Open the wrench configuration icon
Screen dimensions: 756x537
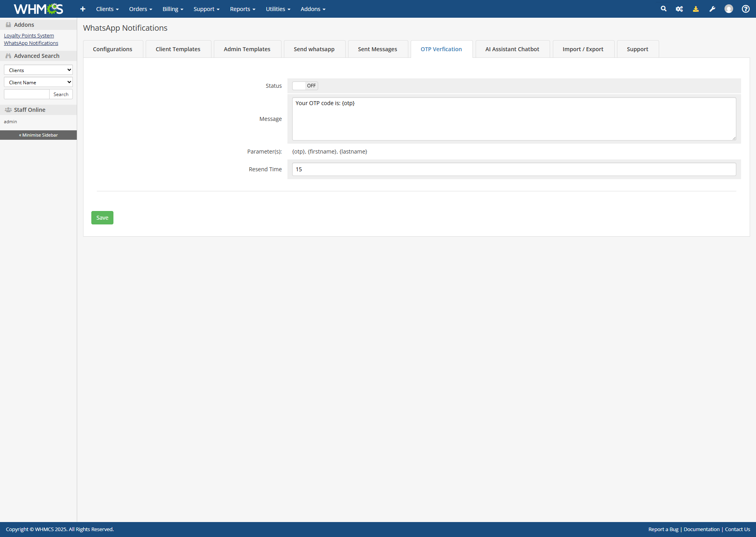(x=712, y=9)
